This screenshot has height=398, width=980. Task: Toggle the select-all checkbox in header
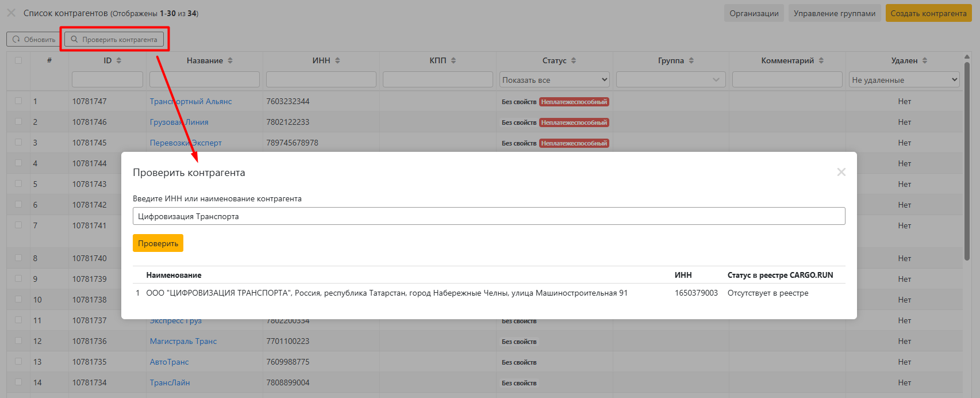coord(18,60)
